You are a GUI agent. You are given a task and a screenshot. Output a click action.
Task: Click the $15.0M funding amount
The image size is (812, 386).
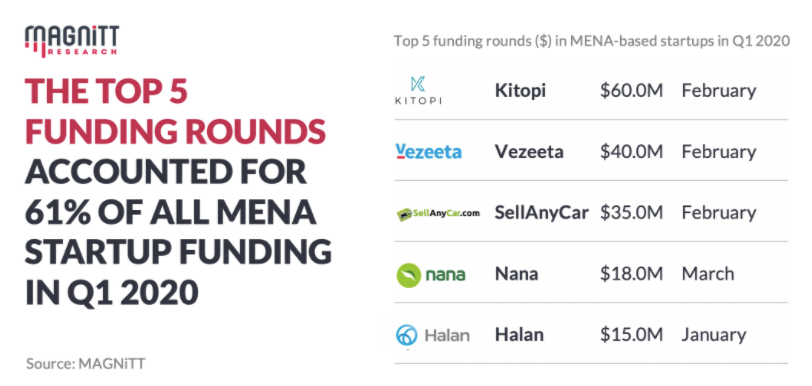pos(631,335)
